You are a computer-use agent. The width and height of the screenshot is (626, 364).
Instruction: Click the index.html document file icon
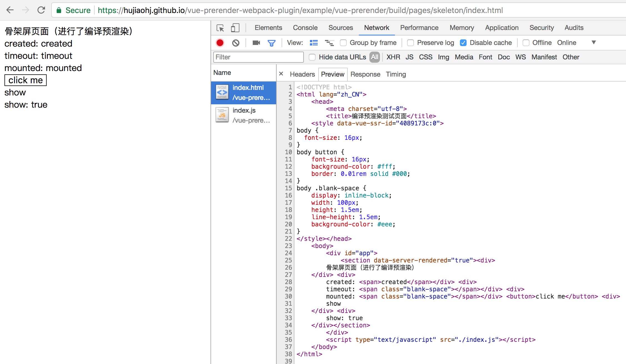pyautogui.click(x=222, y=92)
